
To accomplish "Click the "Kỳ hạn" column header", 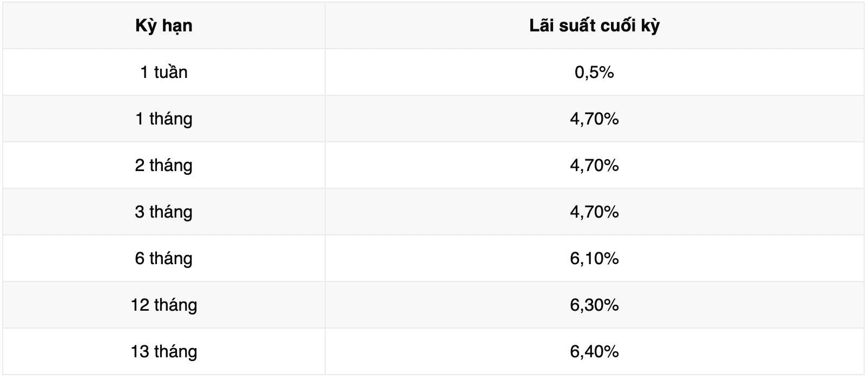I will click(x=163, y=26).
